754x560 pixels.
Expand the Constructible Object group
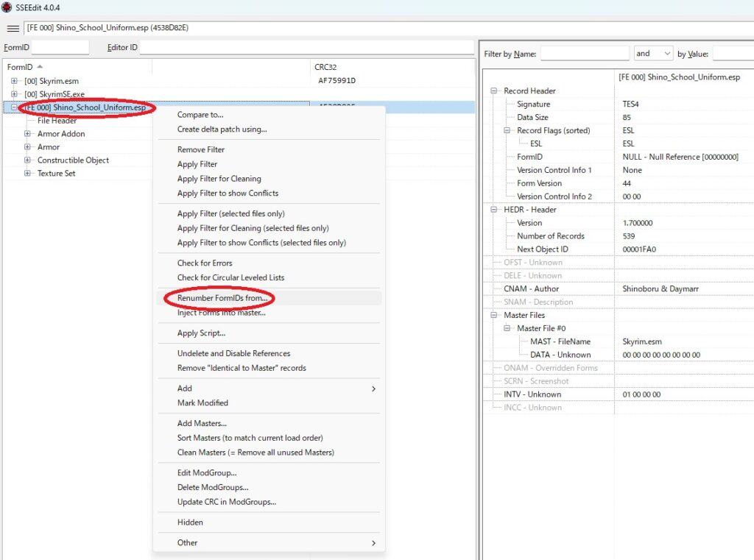27,160
